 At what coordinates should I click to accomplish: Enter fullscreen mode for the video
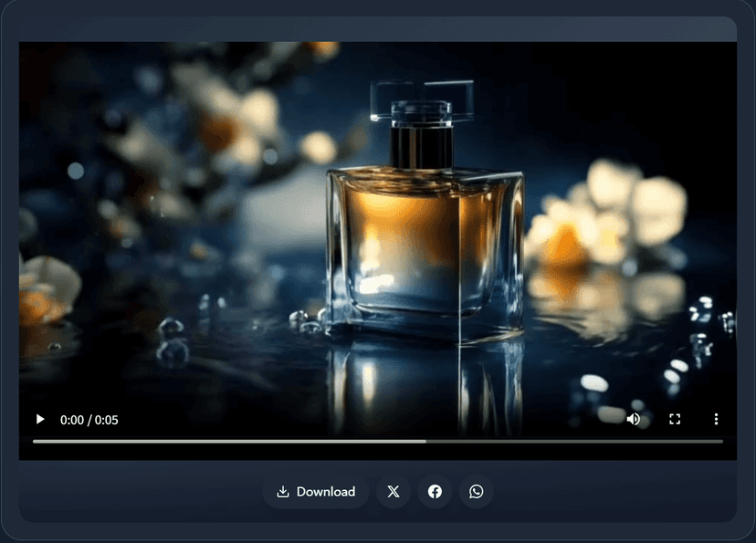click(x=675, y=420)
